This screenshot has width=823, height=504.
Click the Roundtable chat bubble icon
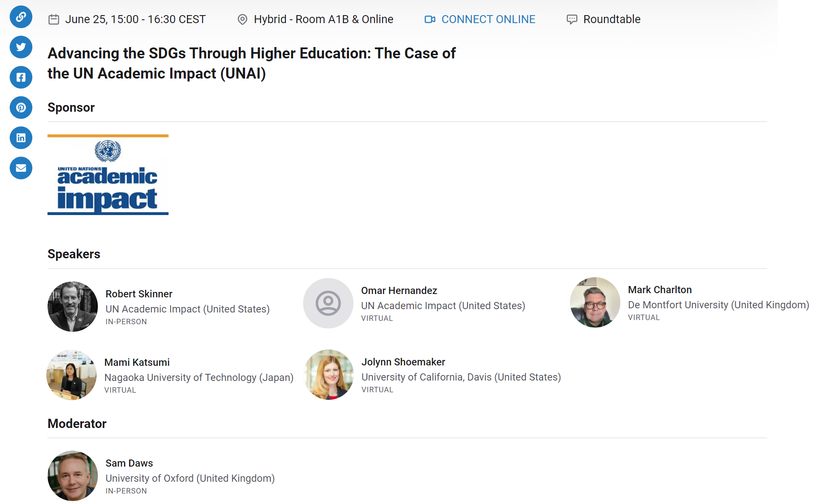point(572,19)
